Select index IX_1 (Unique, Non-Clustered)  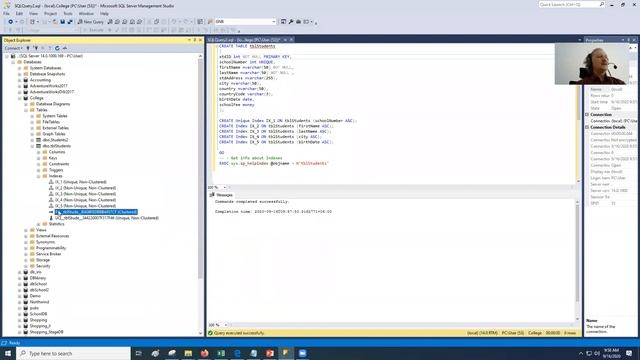tap(81, 182)
